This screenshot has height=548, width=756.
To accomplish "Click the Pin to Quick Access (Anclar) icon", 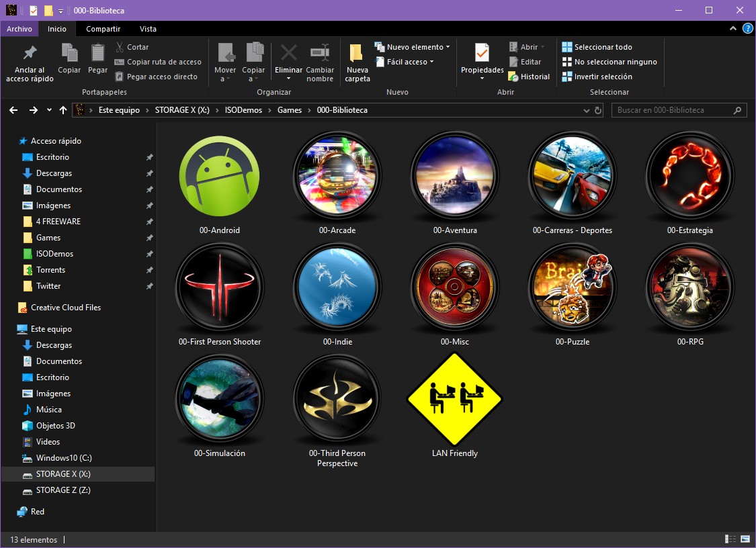I will coord(30,54).
